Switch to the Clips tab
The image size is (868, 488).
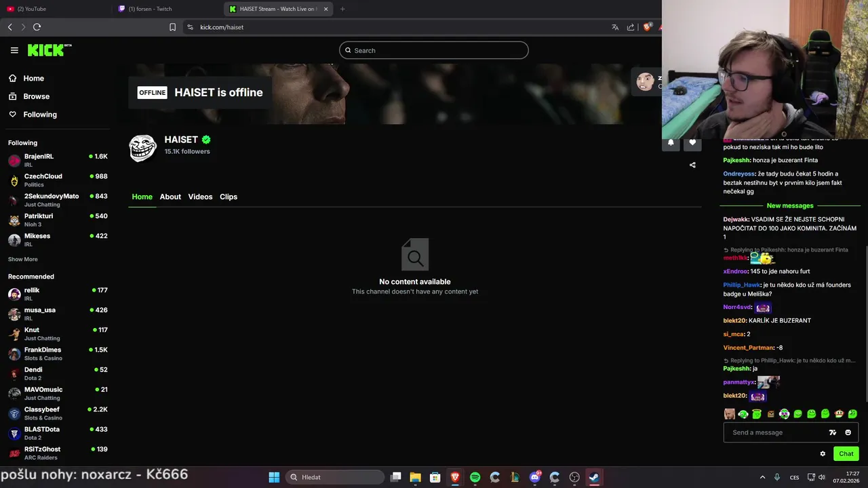coord(229,197)
